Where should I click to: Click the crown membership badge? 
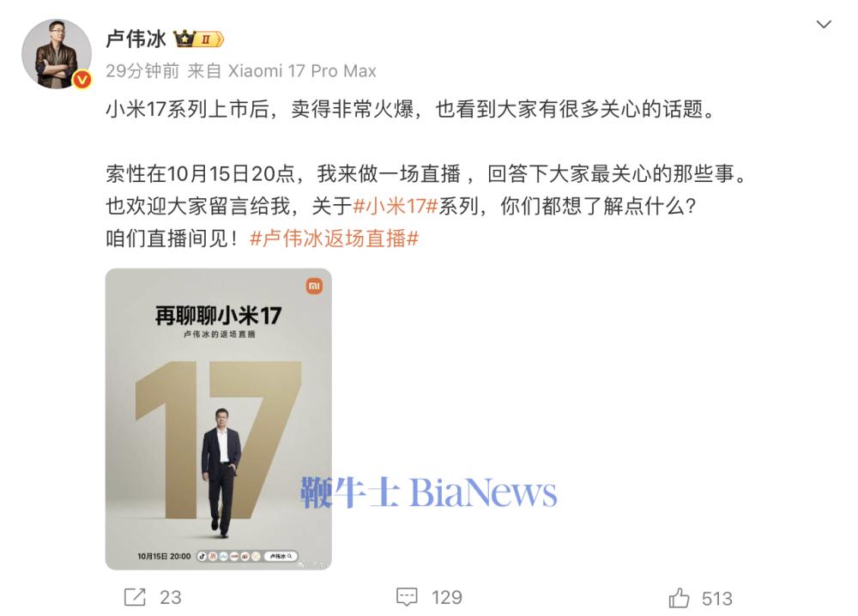click(199, 39)
